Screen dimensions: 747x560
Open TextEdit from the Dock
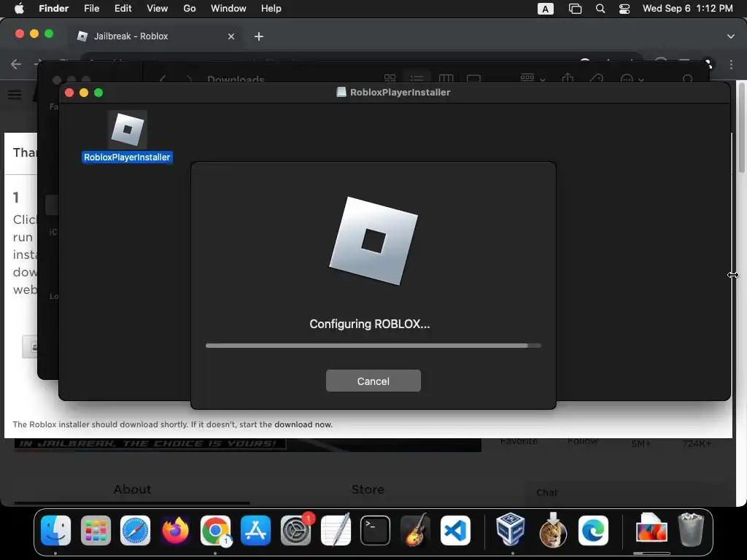click(x=336, y=530)
